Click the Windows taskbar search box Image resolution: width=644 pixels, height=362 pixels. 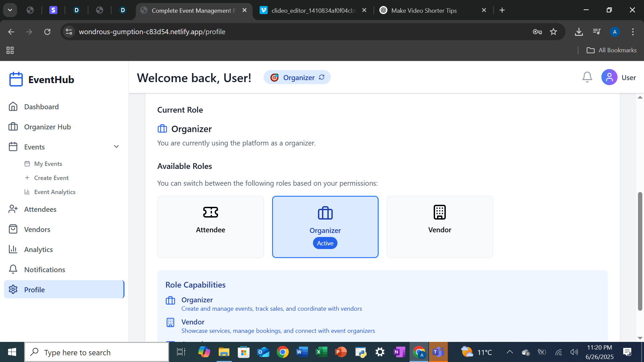pyautogui.click(x=97, y=352)
